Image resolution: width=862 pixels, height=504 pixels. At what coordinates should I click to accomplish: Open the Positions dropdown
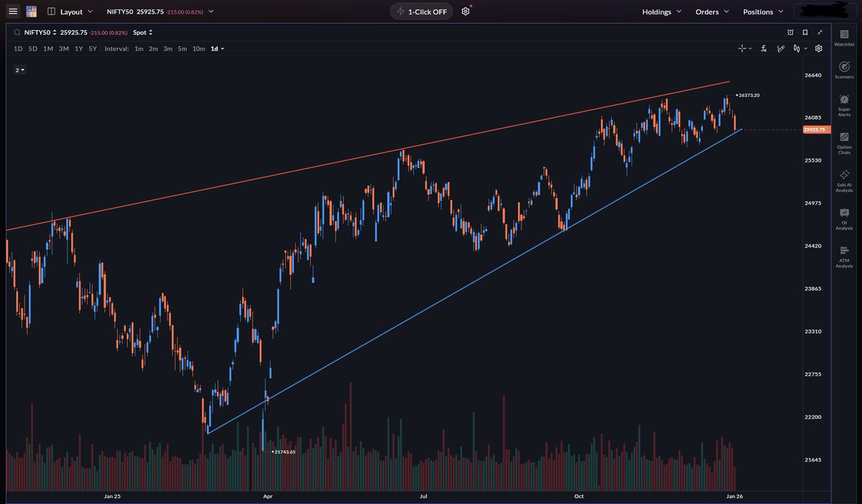pyautogui.click(x=763, y=11)
